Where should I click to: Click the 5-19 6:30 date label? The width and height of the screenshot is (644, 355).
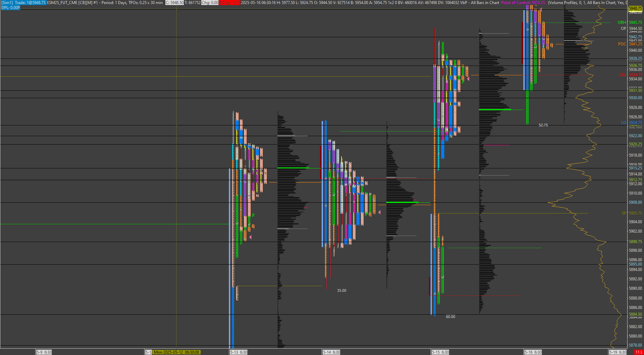tap(618, 352)
